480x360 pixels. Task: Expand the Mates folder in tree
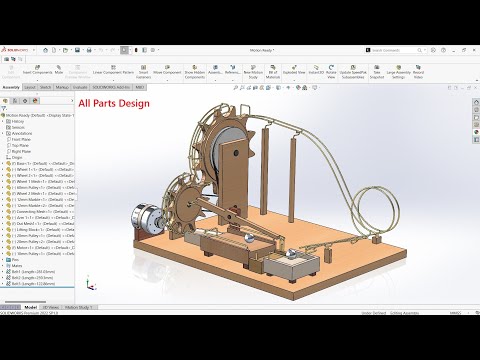3,266
